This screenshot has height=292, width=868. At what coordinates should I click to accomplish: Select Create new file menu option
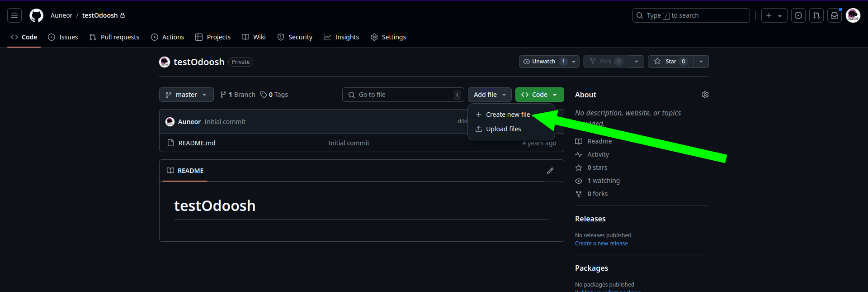click(x=507, y=115)
